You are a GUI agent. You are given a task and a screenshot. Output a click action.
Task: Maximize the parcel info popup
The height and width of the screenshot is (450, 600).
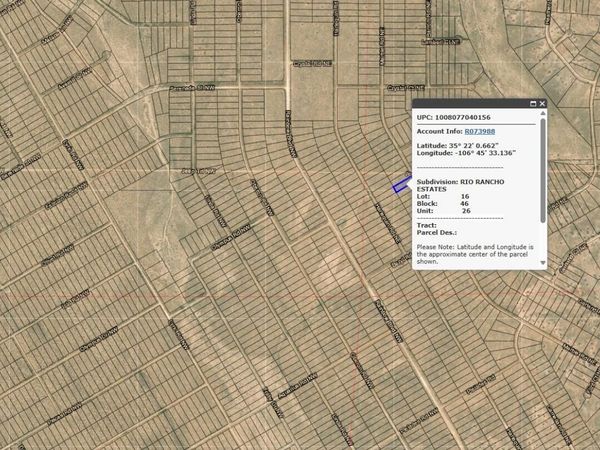tap(533, 103)
